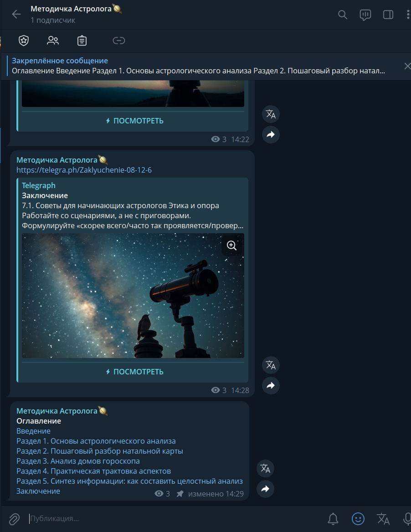This screenshot has width=411, height=532.
Task: Open Раздел 3. Анализ домов гороскопа
Action: 78,461
